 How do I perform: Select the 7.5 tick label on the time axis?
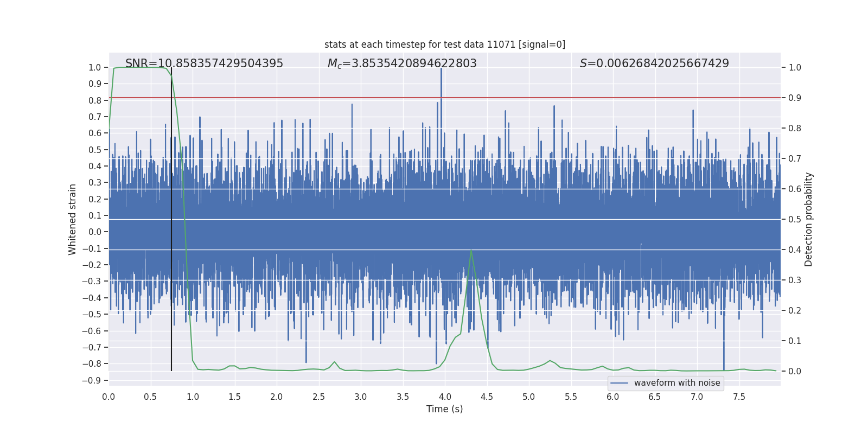pos(739,397)
